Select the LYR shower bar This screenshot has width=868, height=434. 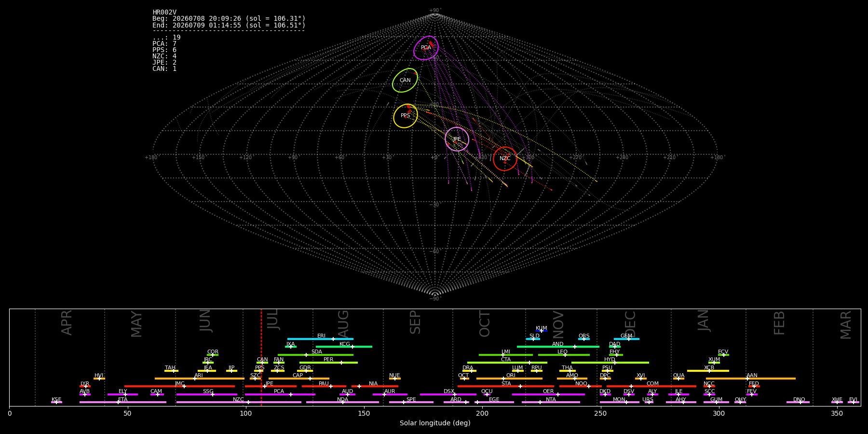click(x=85, y=386)
